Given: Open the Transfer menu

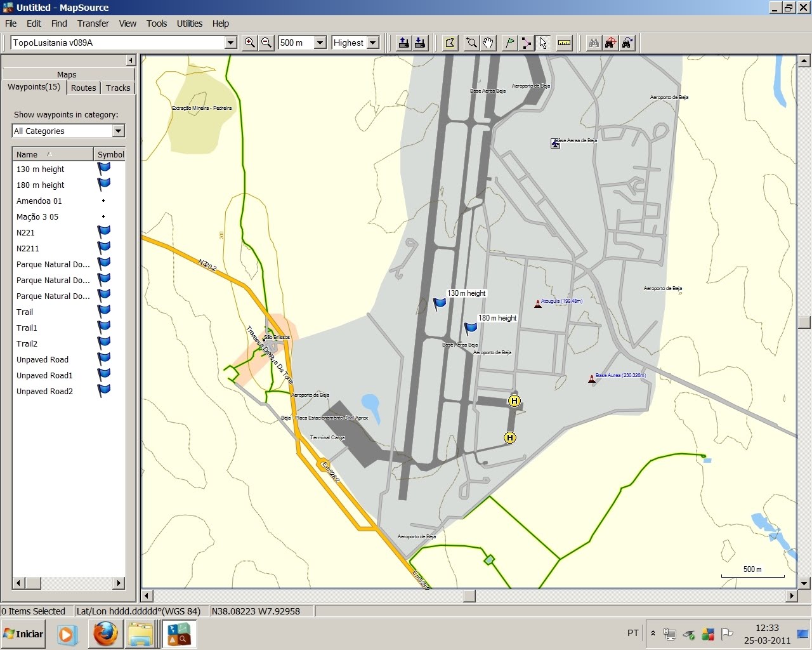Looking at the screenshot, I should 93,23.
